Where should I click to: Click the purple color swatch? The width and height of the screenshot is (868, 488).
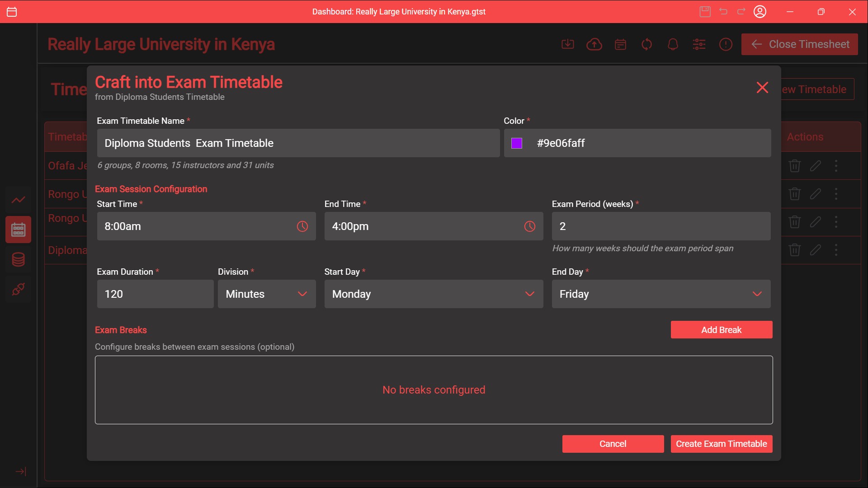517,143
